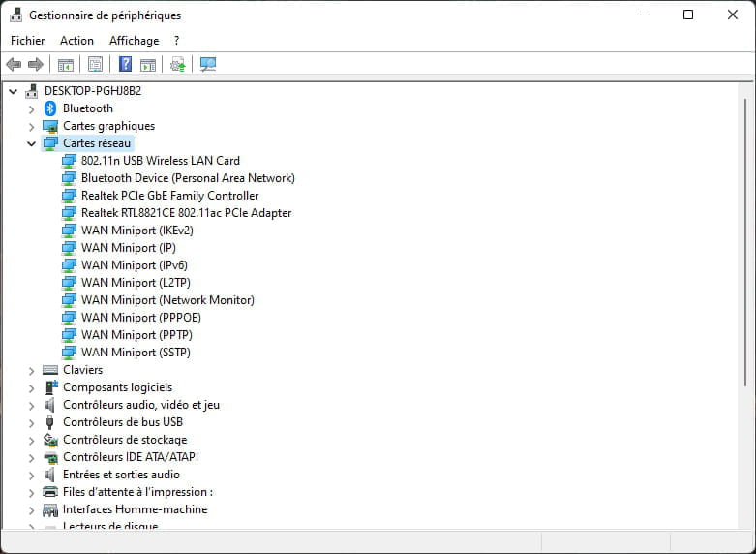Click the 802.11n USB Wireless LAN Card adapter icon
This screenshot has width=756, height=554.
(x=69, y=161)
